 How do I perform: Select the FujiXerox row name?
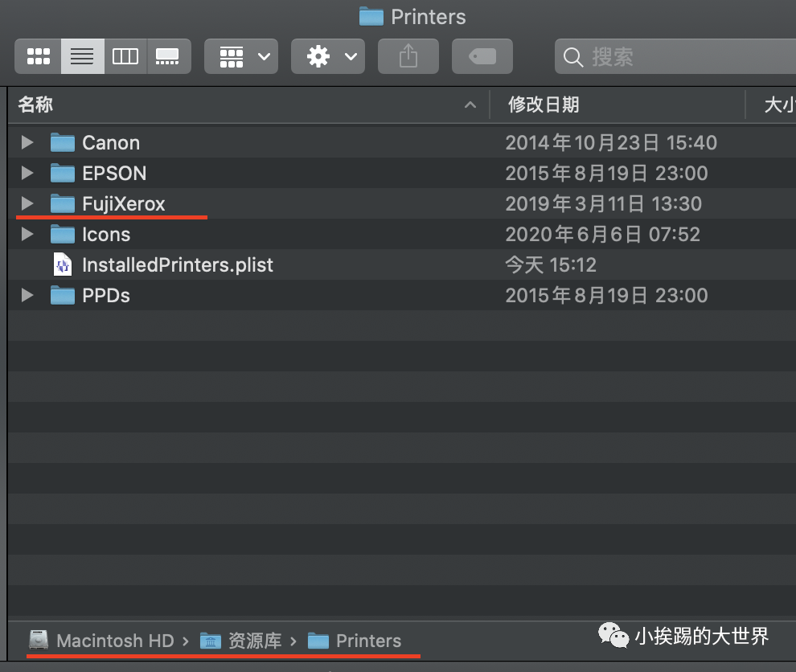[123, 204]
